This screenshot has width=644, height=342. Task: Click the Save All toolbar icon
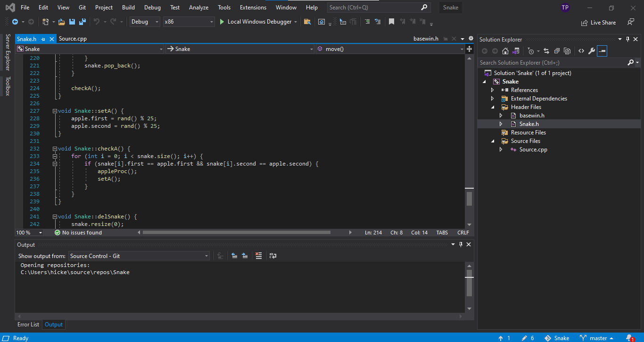click(83, 22)
